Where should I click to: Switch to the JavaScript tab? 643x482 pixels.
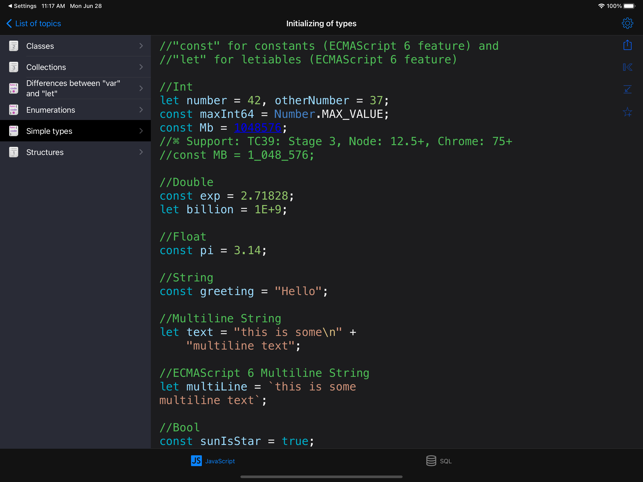(213, 461)
